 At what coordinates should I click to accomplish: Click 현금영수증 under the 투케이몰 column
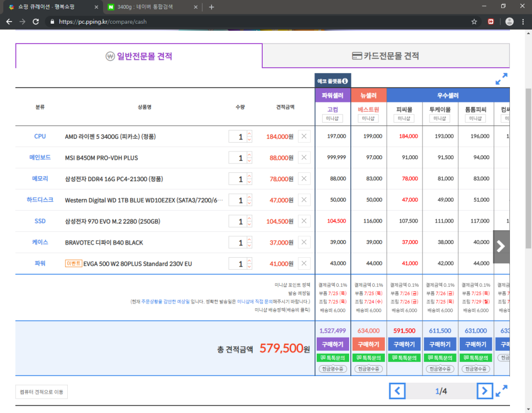click(x=440, y=369)
